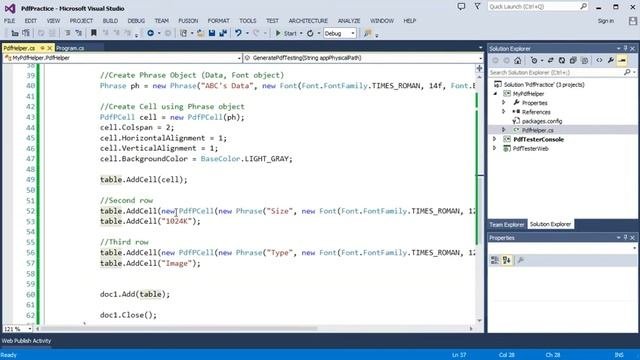This screenshot has width=640, height=360.
Task: Click the Open File folder toolbar icon
Action: point(200,33)
